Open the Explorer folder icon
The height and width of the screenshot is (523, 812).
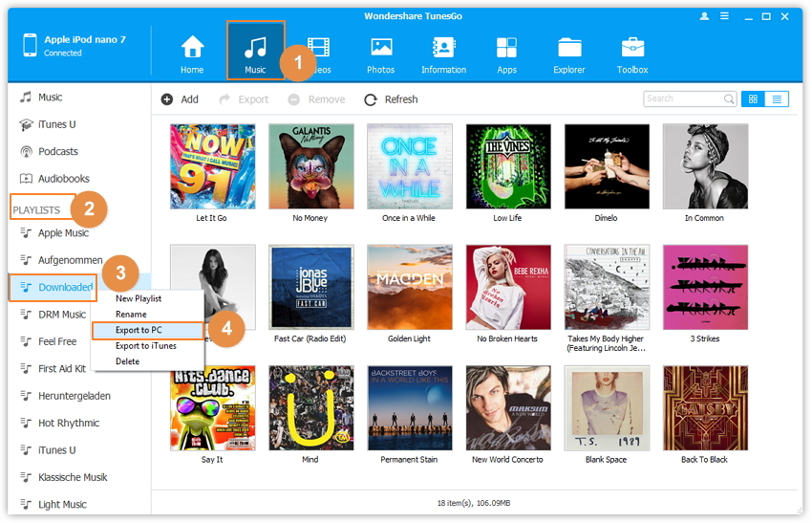[570, 48]
